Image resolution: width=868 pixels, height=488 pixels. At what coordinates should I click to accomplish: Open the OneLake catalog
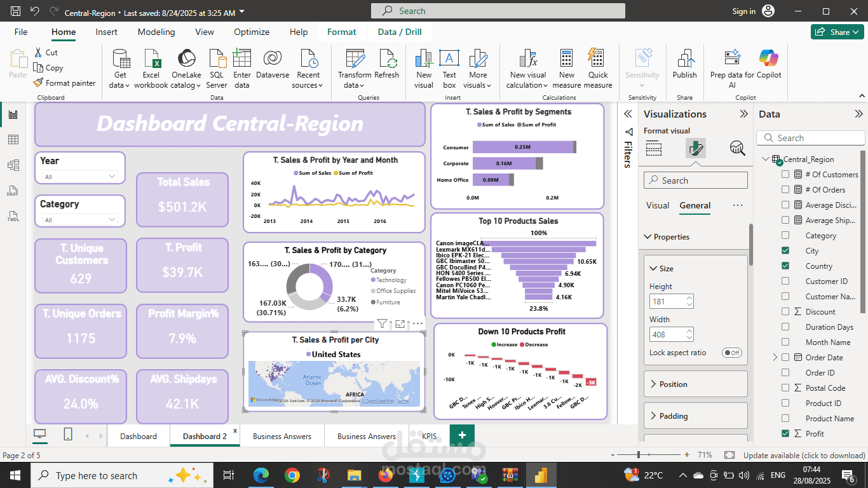click(186, 69)
